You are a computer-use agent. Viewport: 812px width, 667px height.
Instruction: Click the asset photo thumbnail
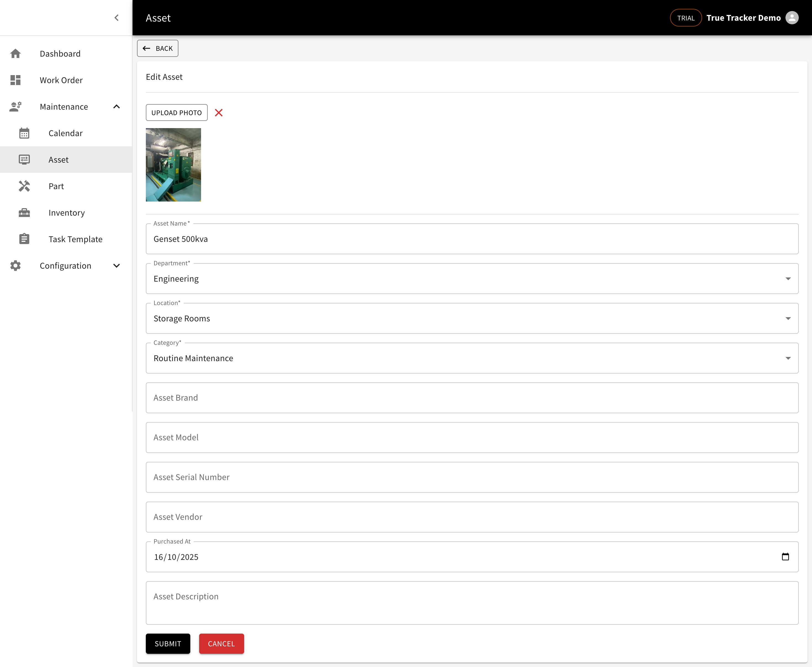click(173, 165)
